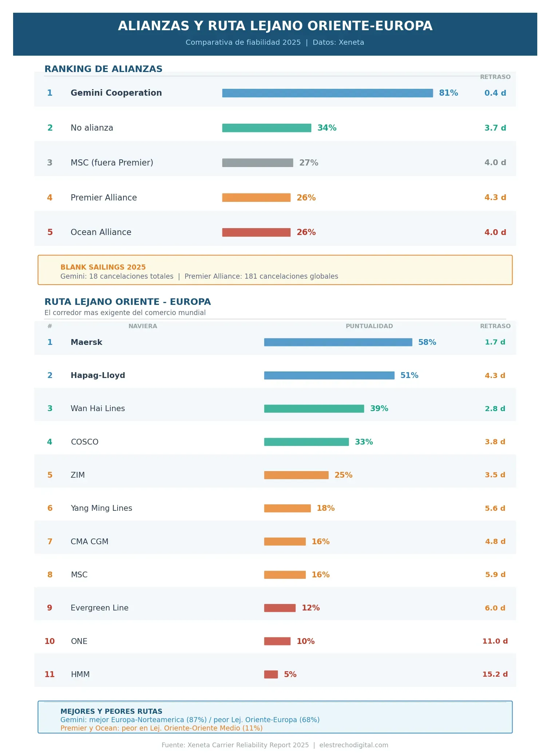Click the '12%' punctuality value

click(310, 608)
